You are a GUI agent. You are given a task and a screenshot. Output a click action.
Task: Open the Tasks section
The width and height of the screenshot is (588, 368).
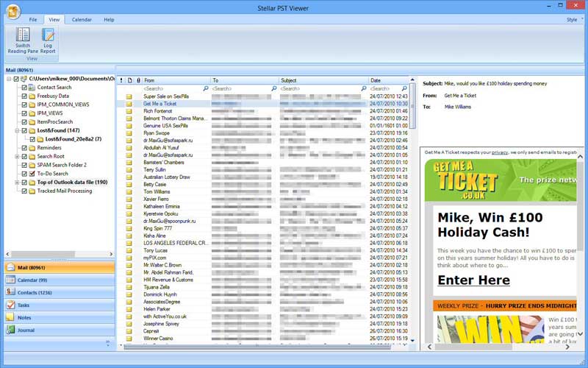point(60,305)
